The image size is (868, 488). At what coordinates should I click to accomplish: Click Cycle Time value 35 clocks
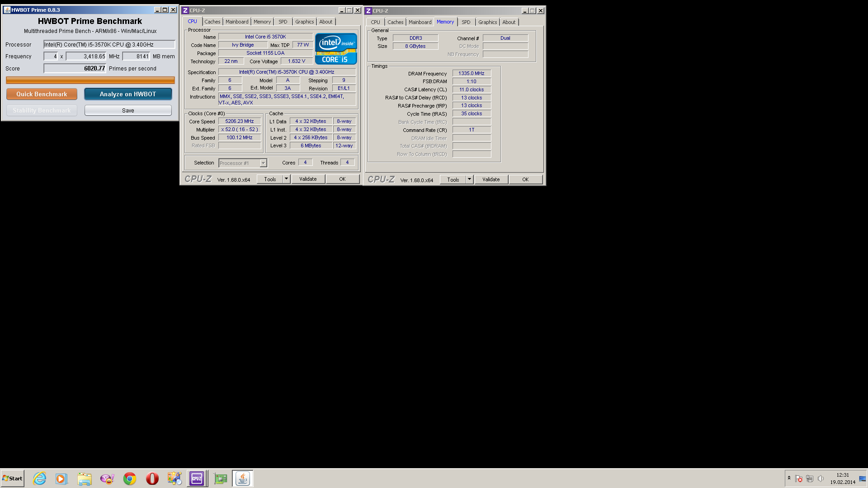472,113
